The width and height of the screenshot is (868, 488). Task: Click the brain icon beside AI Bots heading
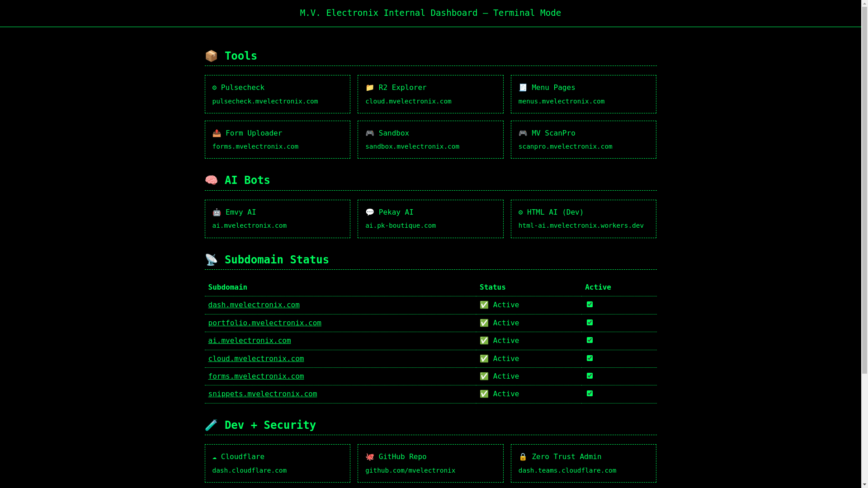click(211, 180)
